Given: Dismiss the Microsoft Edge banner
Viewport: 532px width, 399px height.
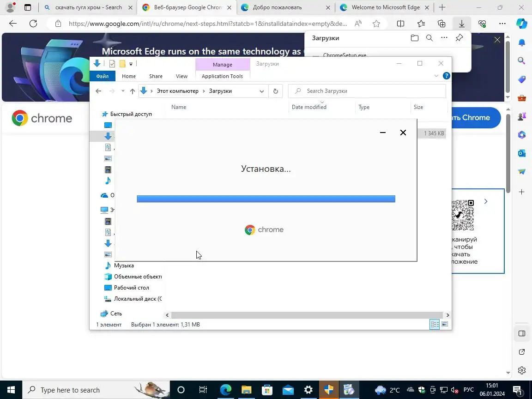Looking at the screenshot, I should point(497,40).
